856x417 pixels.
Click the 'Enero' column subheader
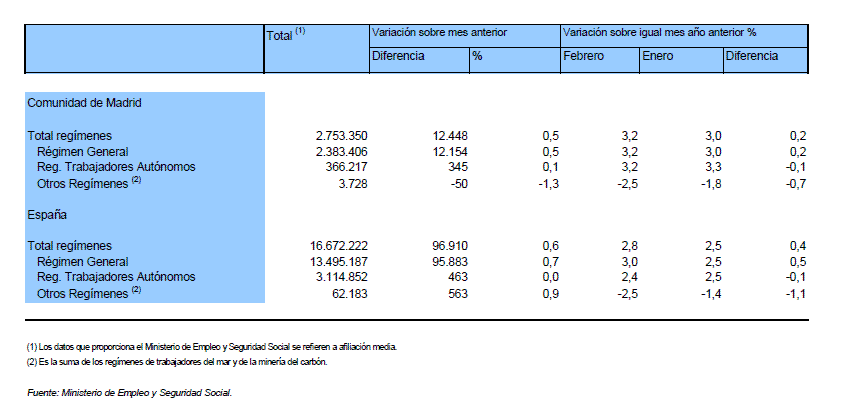[657, 56]
